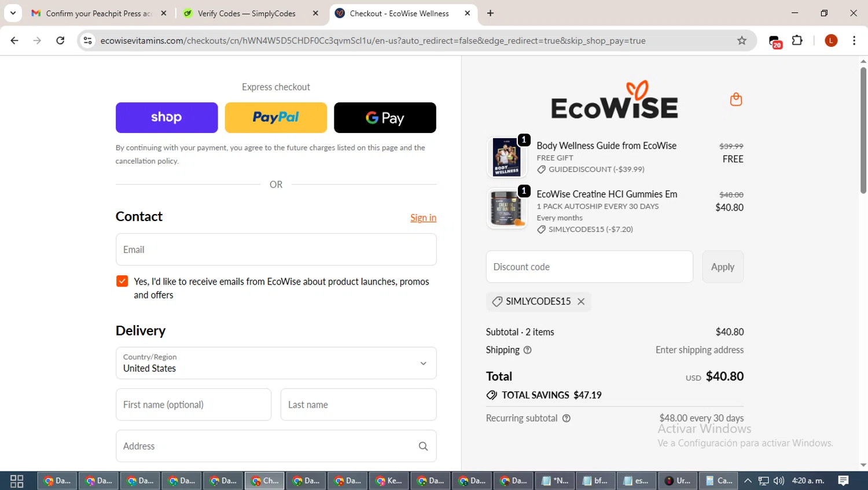This screenshot has height=490, width=868.
Task: Close the Checkout - EcoWise tab
Action: (x=468, y=13)
